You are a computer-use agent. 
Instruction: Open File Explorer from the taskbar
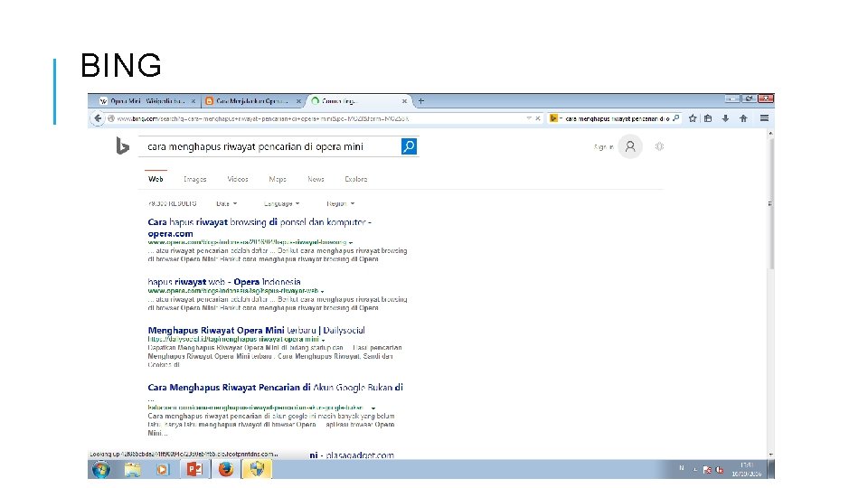click(132, 469)
